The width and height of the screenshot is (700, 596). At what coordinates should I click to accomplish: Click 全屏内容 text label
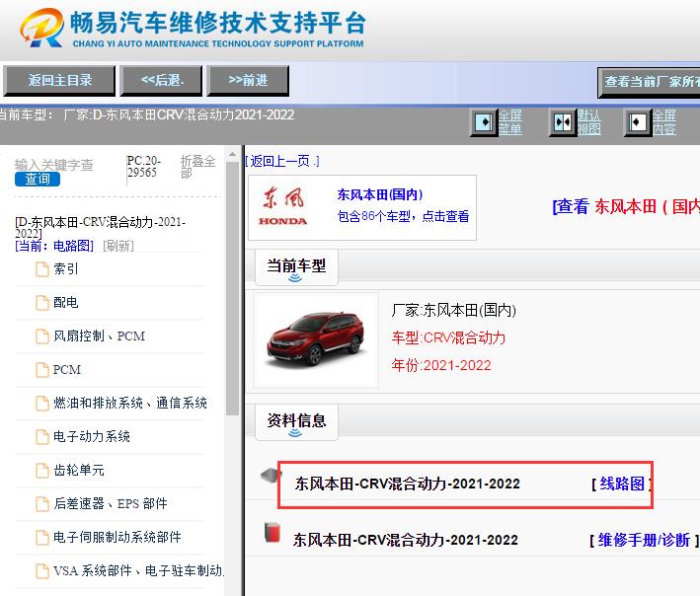coord(664,122)
